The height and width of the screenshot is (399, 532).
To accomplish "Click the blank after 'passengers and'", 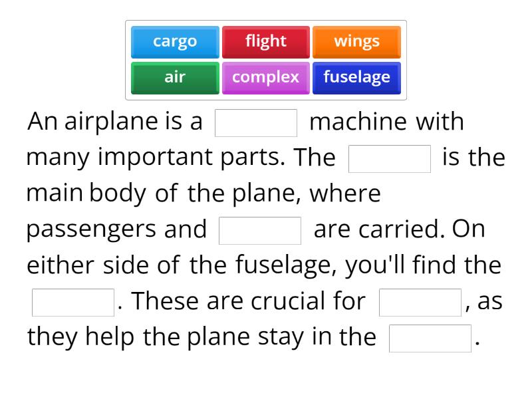I will tap(261, 230).
